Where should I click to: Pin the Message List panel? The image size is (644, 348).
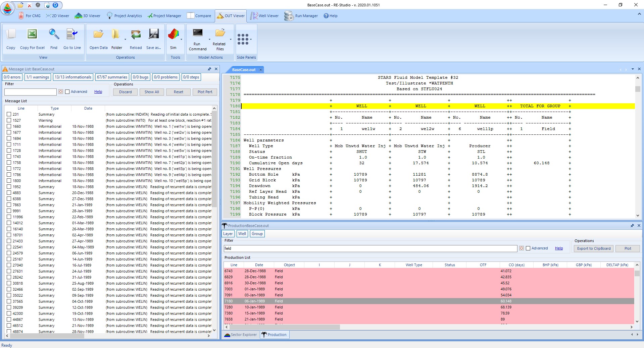pos(209,69)
